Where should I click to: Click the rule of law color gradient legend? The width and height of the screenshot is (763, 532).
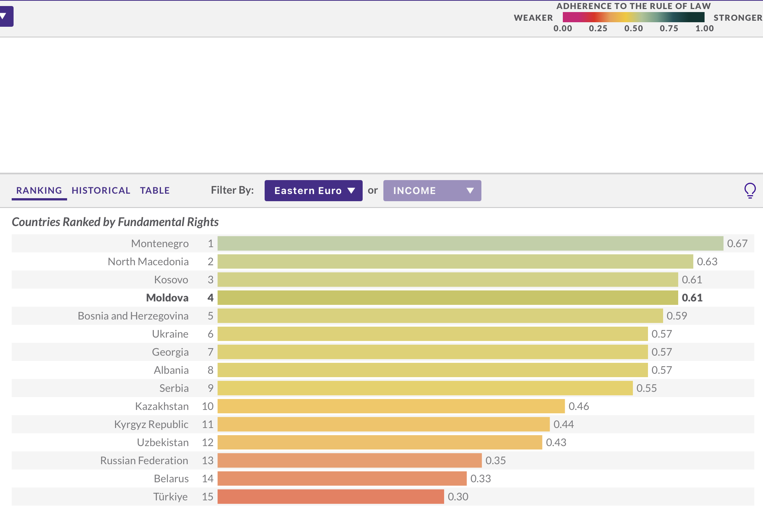[x=633, y=17]
